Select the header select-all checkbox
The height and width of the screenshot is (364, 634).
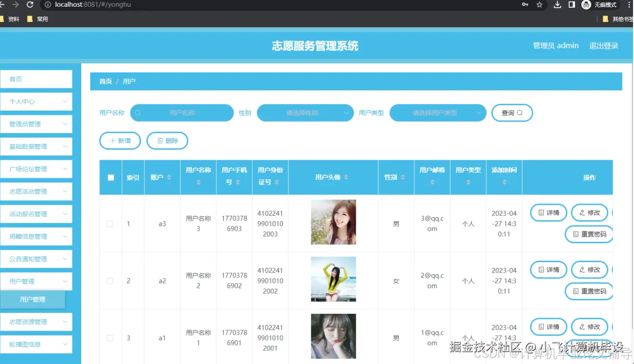tap(111, 178)
